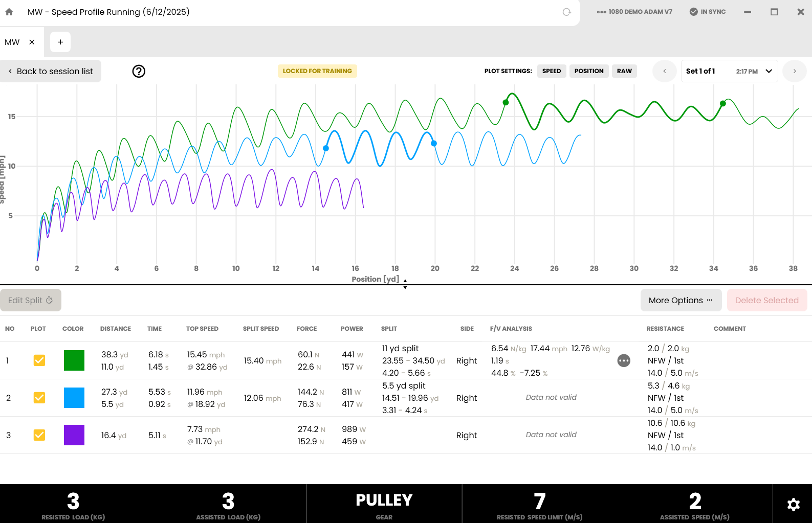Uncheck plot checkbox for run 2
Image resolution: width=812 pixels, height=523 pixels.
click(x=39, y=398)
